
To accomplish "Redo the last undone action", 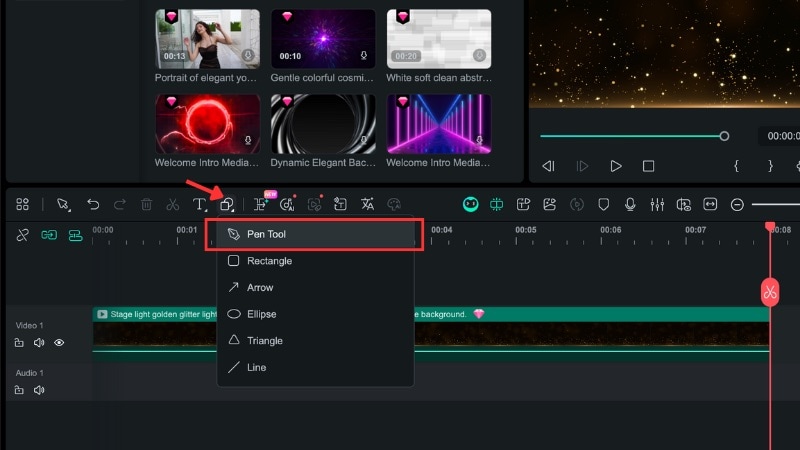I will pyautogui.click(x=120, y=205).
